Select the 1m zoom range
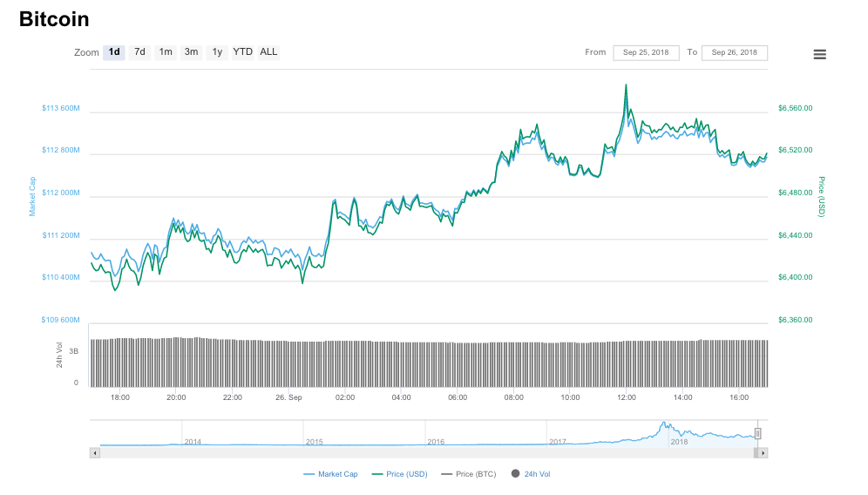868x495 pixels. point(166,52)
